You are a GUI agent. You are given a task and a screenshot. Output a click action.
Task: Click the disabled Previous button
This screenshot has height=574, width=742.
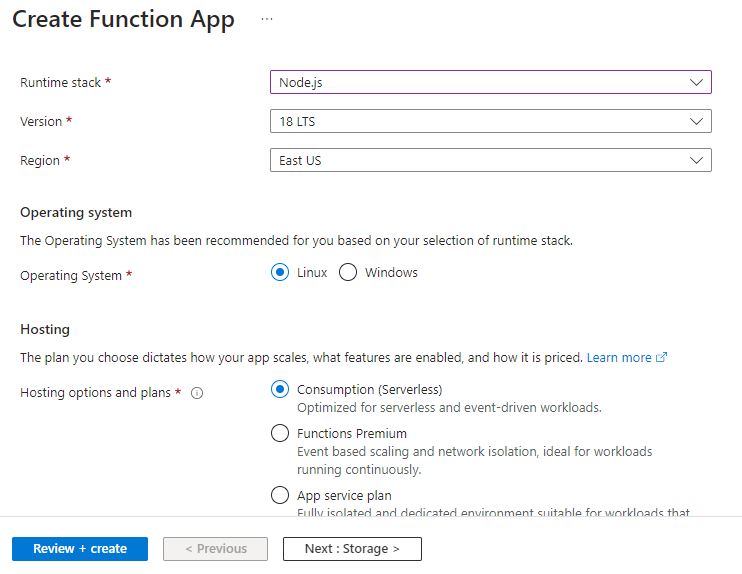click(x=216, y=549)
